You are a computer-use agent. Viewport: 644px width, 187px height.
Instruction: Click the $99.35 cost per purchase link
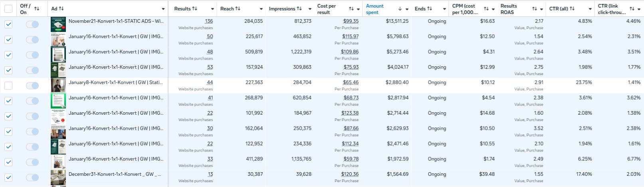(x=351, y=21)
